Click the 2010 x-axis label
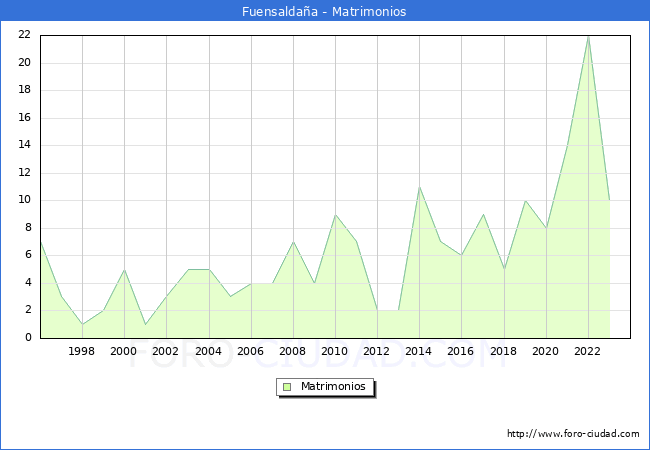Screen dimensions: 650x450 (335, 351)
